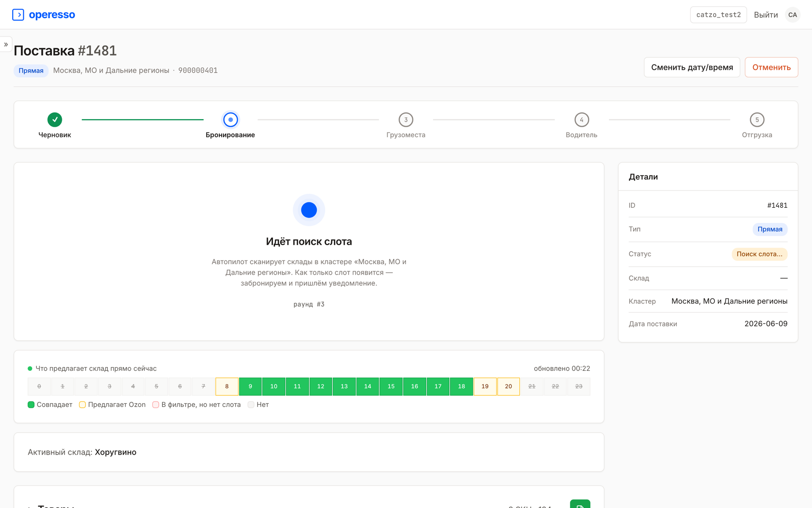Click matching hour slot 17
The image size is (812, 508).
438,387
